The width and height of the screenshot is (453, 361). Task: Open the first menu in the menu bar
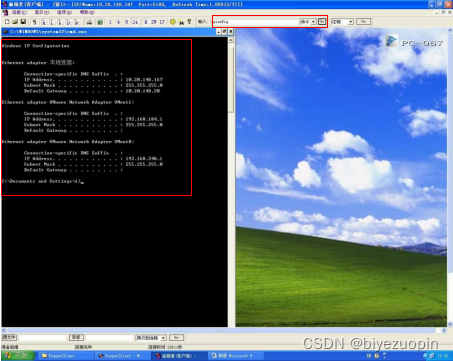tap(19, 12)
